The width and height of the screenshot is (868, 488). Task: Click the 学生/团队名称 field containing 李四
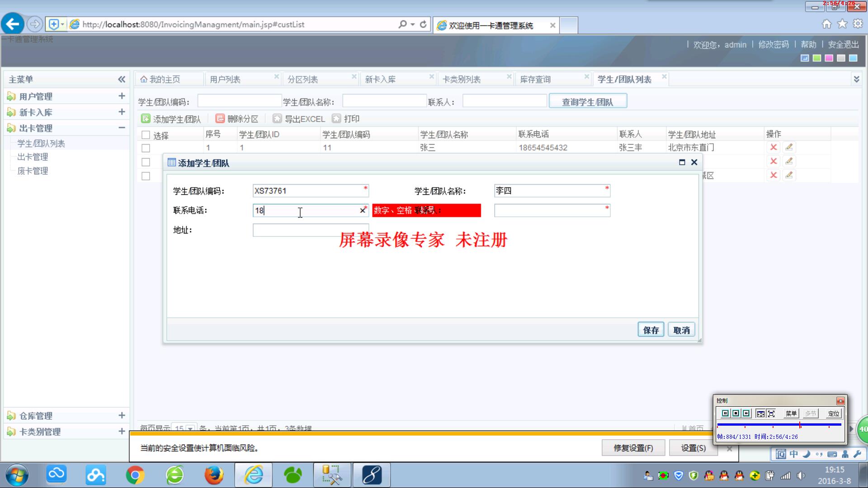(x=552, y=191)
